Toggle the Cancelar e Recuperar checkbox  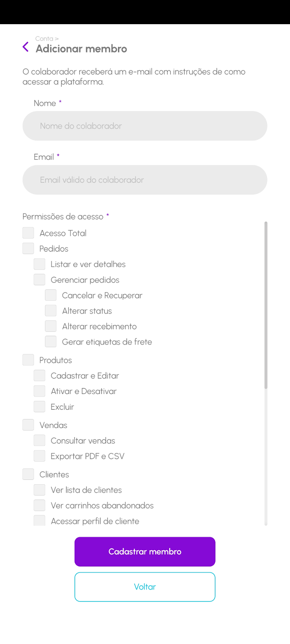coord(51,295)
